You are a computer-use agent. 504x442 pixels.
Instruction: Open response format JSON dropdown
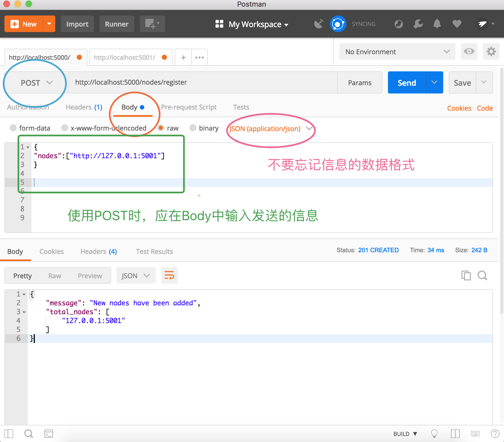136,275
